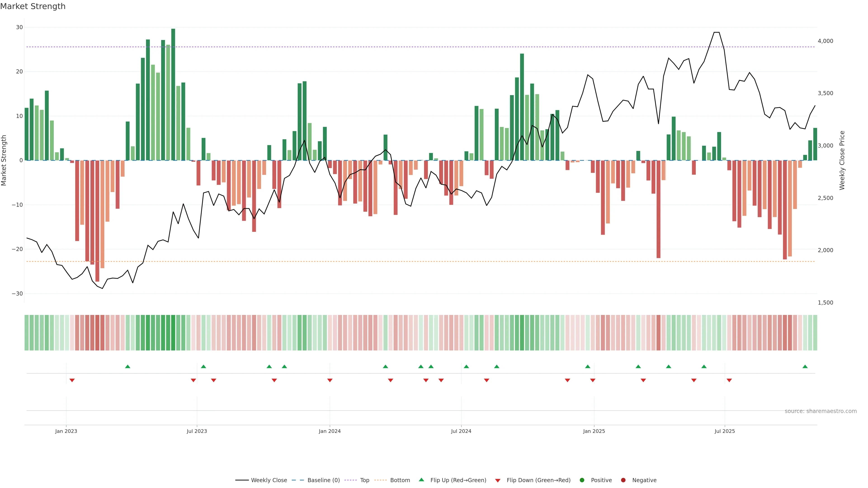
Task: Click the first green flip-up triangle marker
Action: click(x=127, y=366)
